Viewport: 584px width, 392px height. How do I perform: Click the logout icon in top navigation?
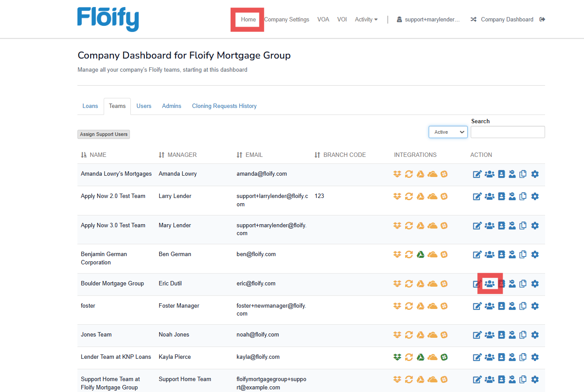click(x=542, y=19)
